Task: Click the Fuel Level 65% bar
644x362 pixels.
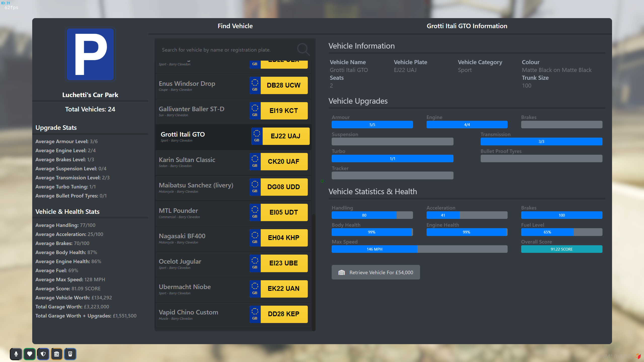Action: click(561, 232)
